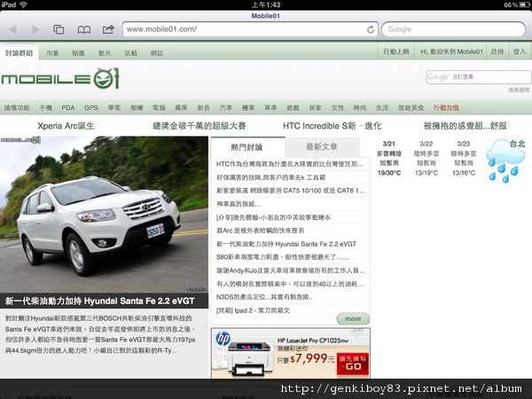Select the 活動 top tab
Image resolution: width=532 pixels, height=399 pixels.
pyautogui.click(x=130, y=53)
